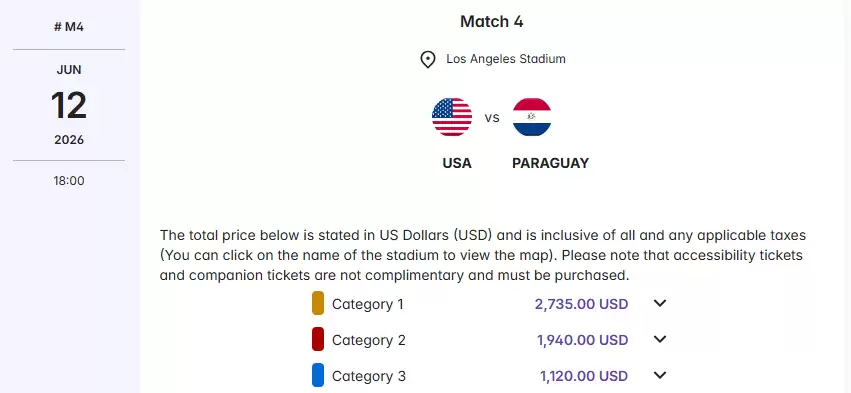Expand the Category 1 chevron
The width and height of the screenshot is (851, 393).
659,303
